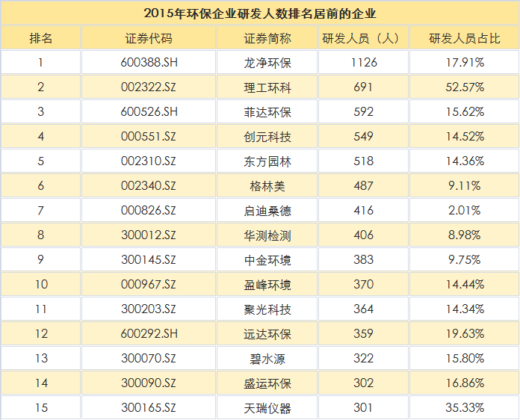The image size is (520, 420).
Task: Select company name 格林美
Action: point(267,186)
